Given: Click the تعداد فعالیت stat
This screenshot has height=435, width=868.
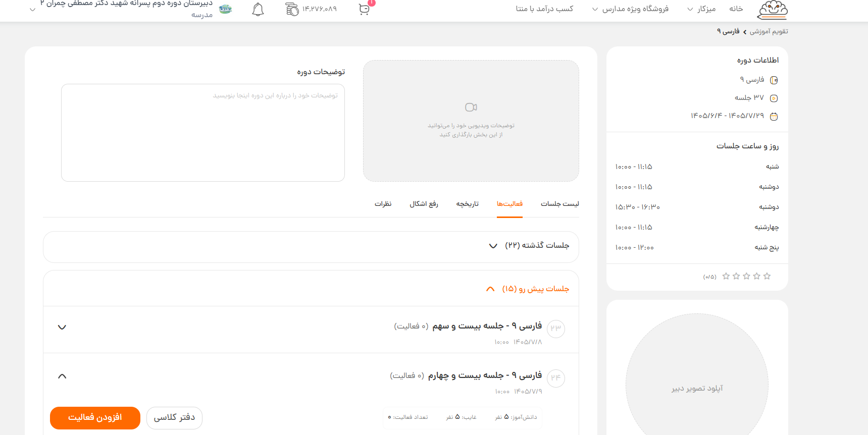Looking at the screenshot, I should (407, 417).
